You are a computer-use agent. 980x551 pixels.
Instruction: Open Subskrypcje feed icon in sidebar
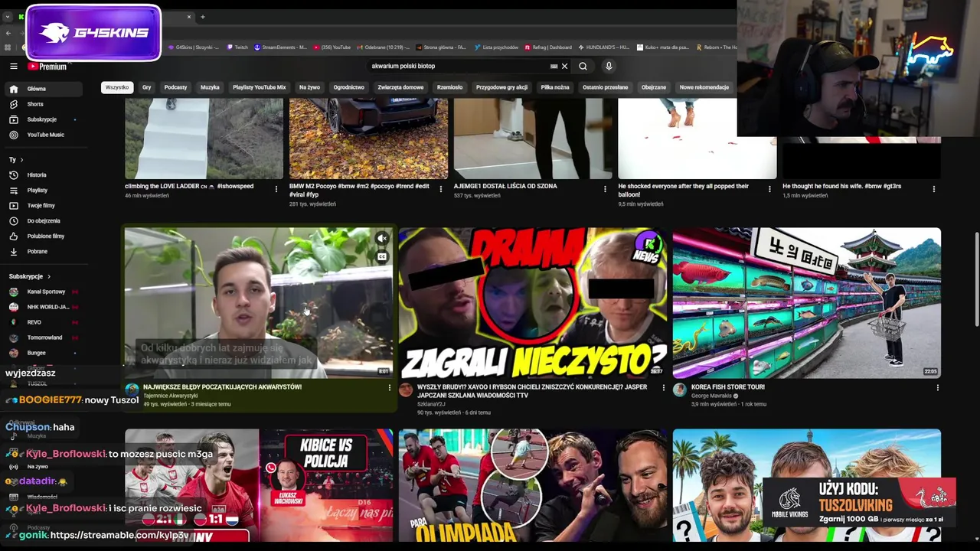click(13, 119)
